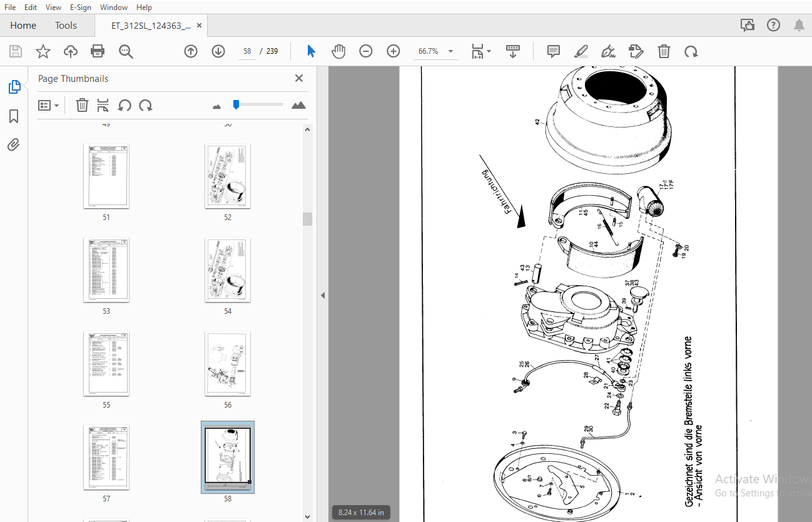Open Page Thumbnails sidebar icon

click(x=14, y=88)
